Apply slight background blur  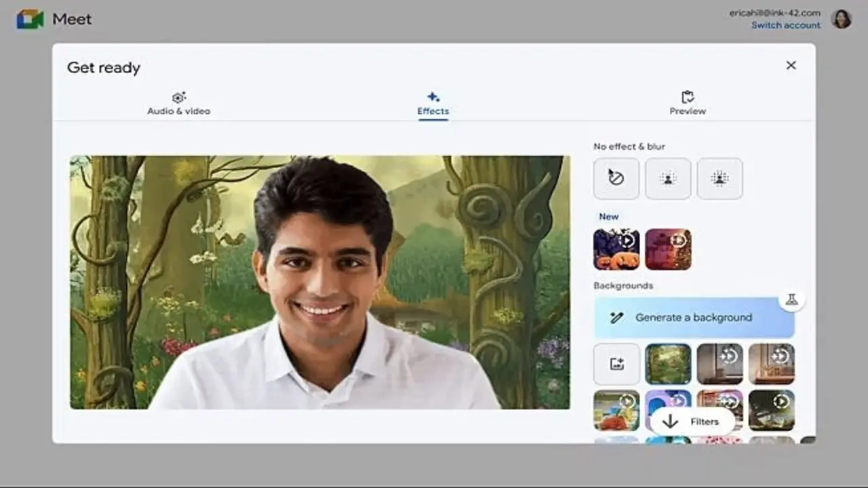point(668,179)
